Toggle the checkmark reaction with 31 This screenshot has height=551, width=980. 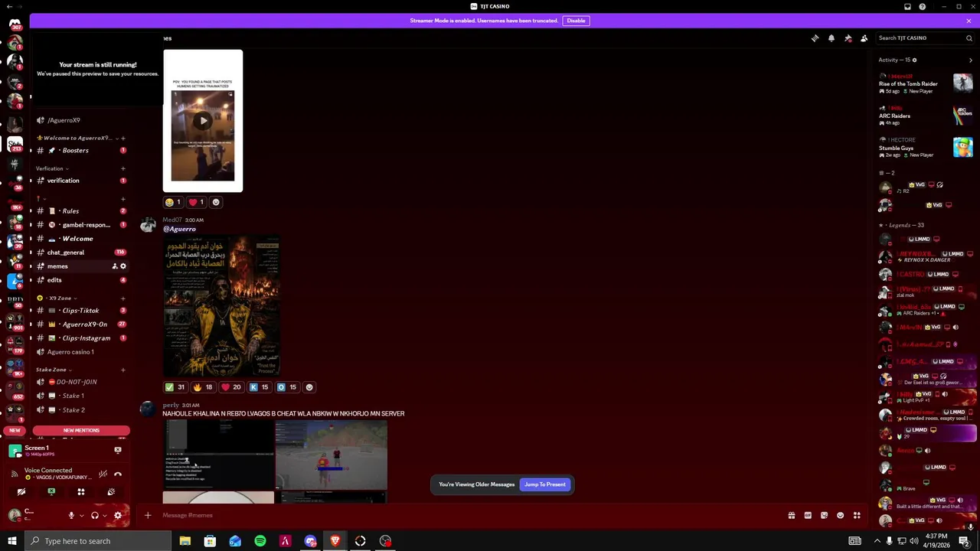tap(176, 387)
